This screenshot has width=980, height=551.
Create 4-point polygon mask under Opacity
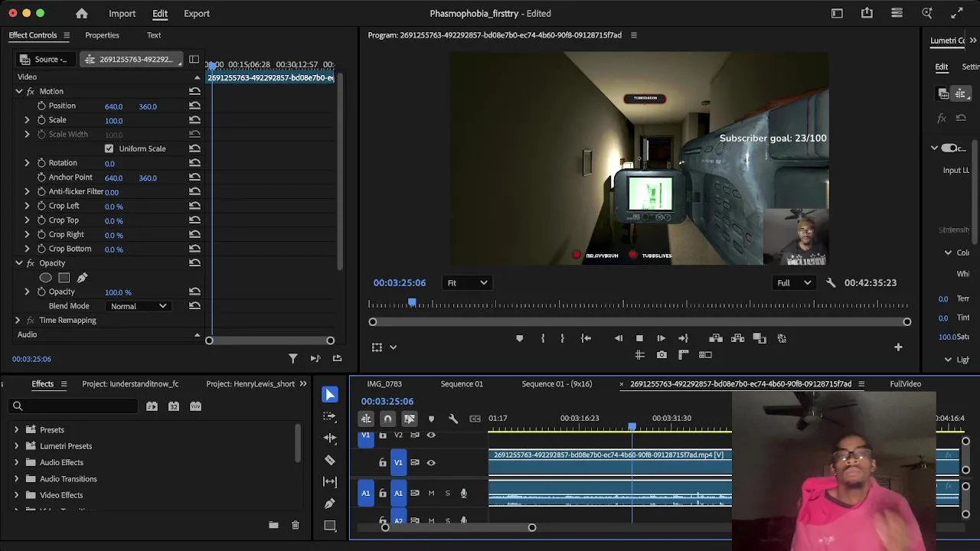64,278
